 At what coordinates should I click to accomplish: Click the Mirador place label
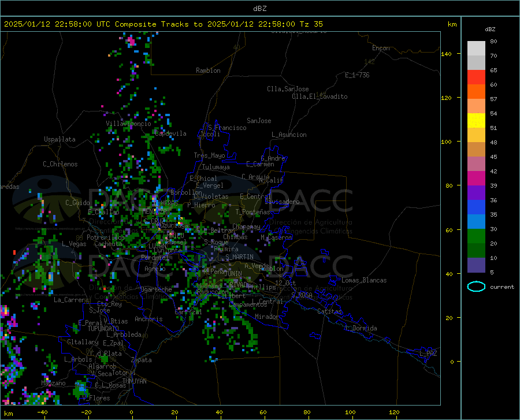pos(267,317)
